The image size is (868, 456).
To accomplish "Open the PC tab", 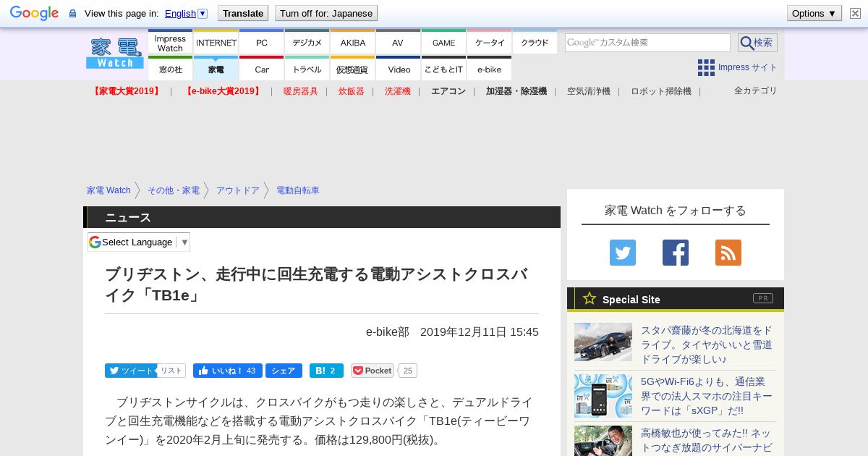I will point(261,43).
